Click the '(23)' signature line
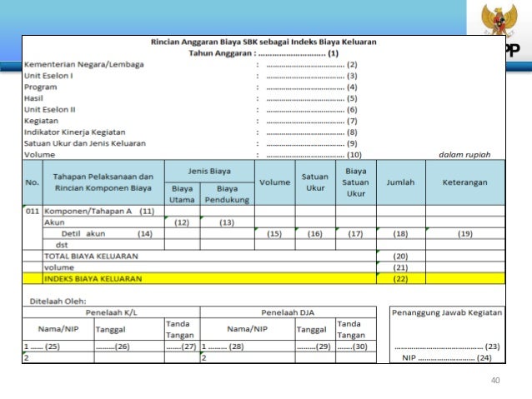Screen dimensions: 532x399 [x=447, y=347]
